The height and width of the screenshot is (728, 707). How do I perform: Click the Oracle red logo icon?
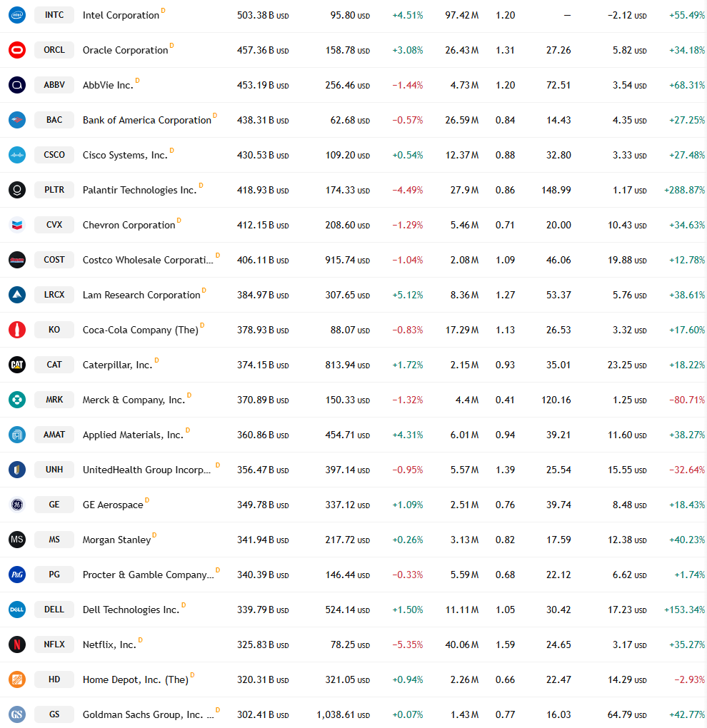(17, 50)
